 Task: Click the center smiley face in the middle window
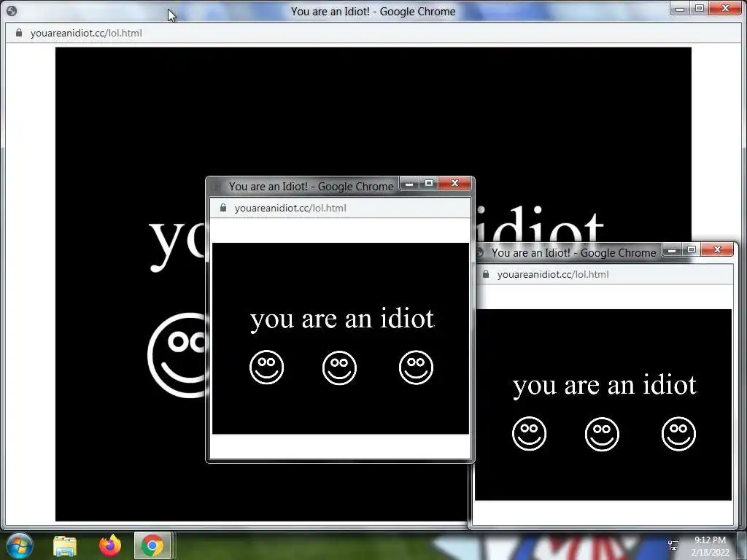[339, 367]
